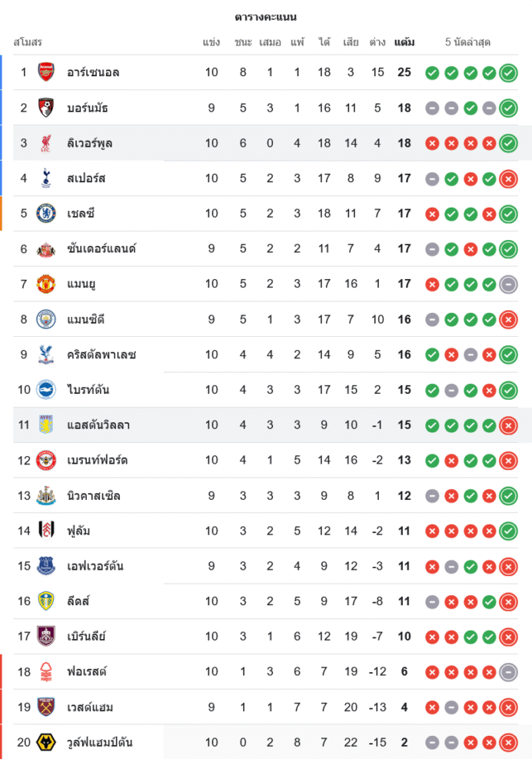Click the Newcastle club crest icon

pyautogui.click(x=47, y=495)
